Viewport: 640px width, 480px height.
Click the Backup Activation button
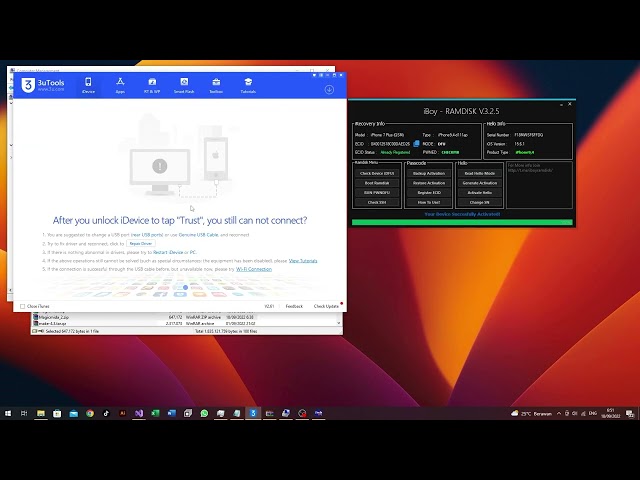coord(428,173)
